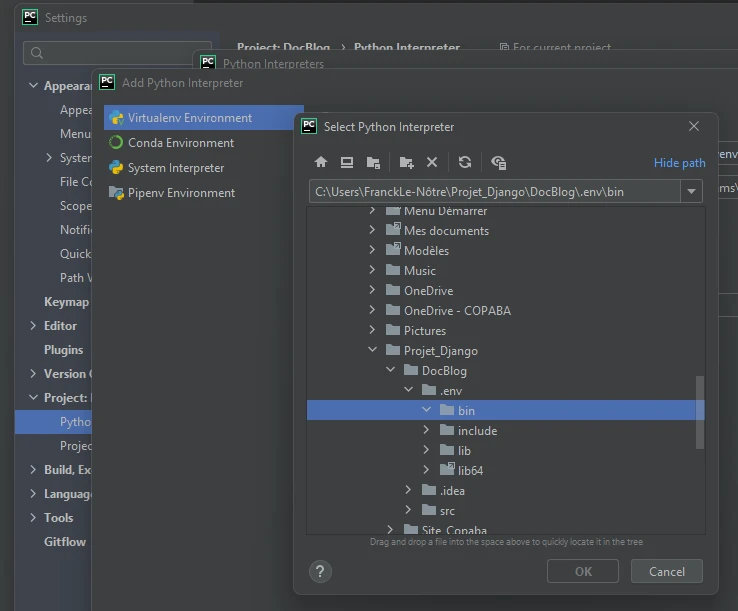Choose Pipenv Environment option

(181, 193)
